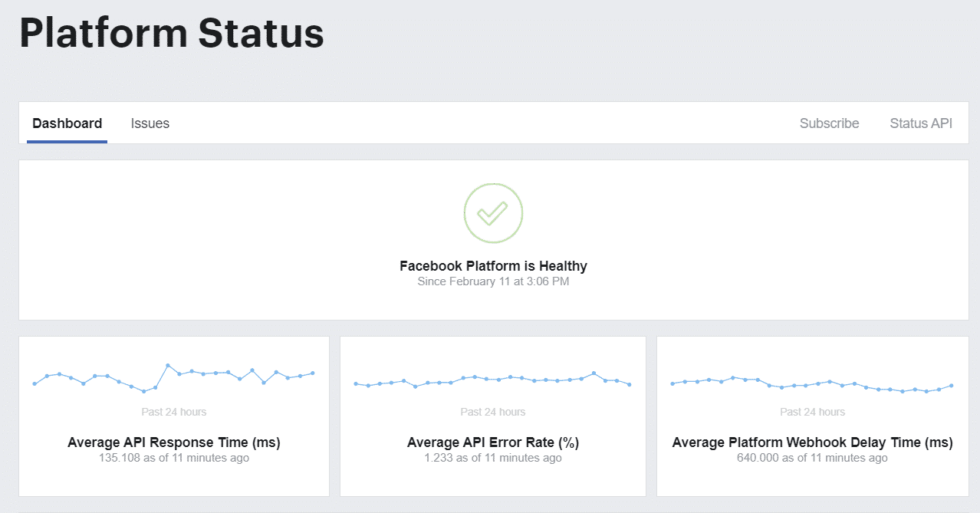This screenshot has width=980, height=513.
Task: Switch to the Issues tab
Action: pos(150,123)
